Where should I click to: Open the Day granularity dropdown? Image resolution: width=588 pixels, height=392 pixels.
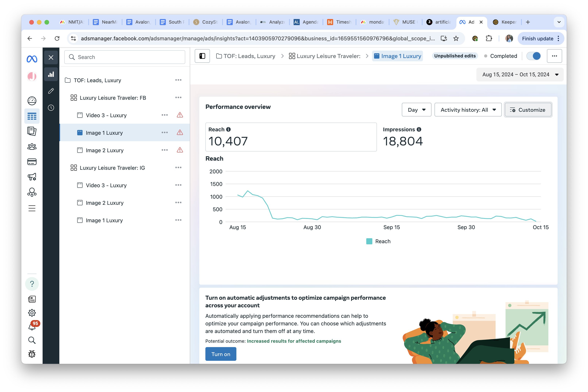click(x=416, y=110)
